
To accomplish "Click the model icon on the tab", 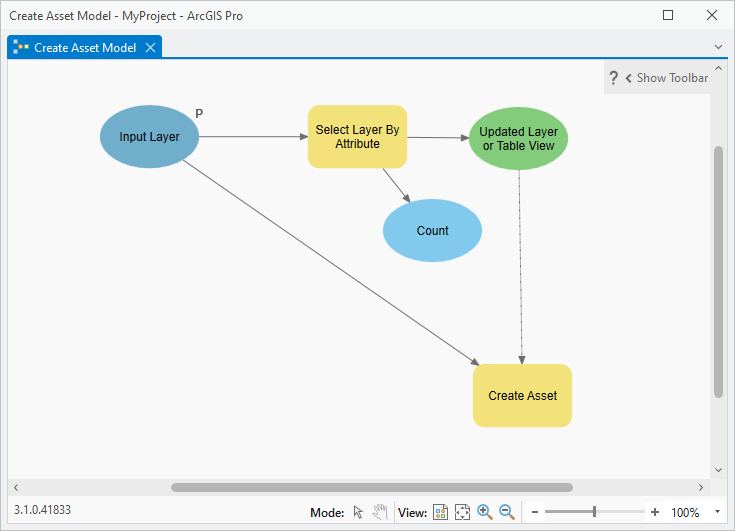I will coord(21,47).
